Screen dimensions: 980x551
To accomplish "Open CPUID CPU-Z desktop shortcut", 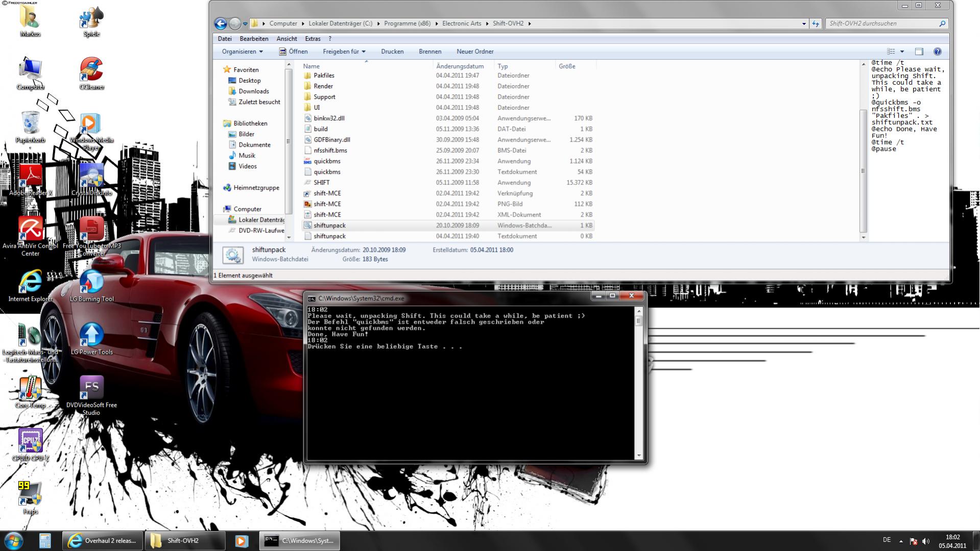I will (30, 445).
